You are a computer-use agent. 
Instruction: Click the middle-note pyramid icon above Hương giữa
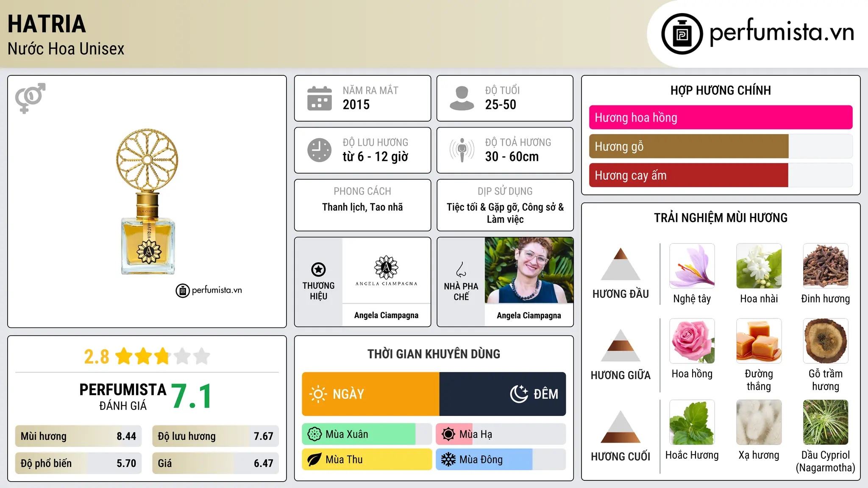(620, 345)
